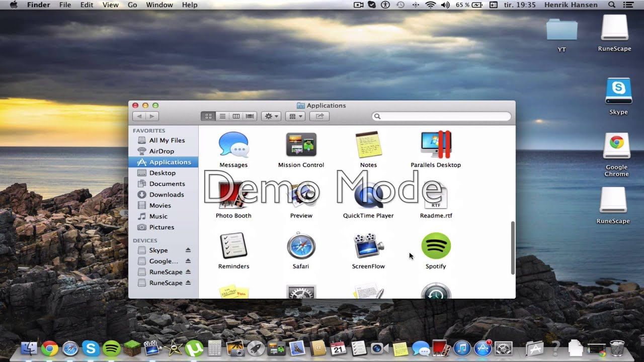Open Calculator from the Dock
The image size is (644, 362).
(x=214, y=348)
